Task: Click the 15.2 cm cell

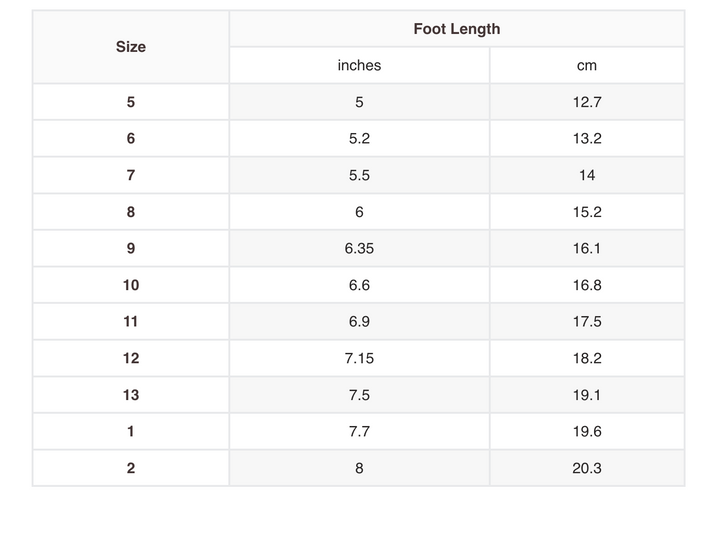Action: click(587, 212)
